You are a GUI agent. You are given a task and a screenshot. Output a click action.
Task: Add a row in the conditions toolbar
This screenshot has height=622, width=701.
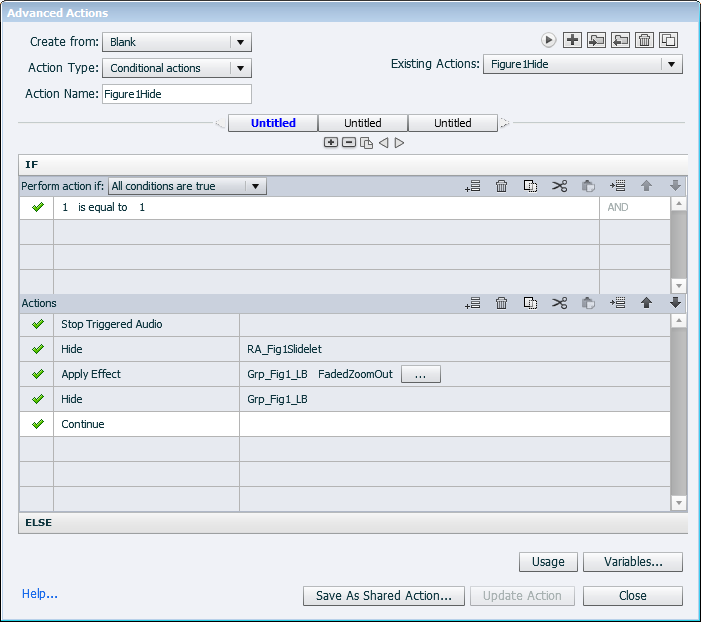tap(473, 186)
